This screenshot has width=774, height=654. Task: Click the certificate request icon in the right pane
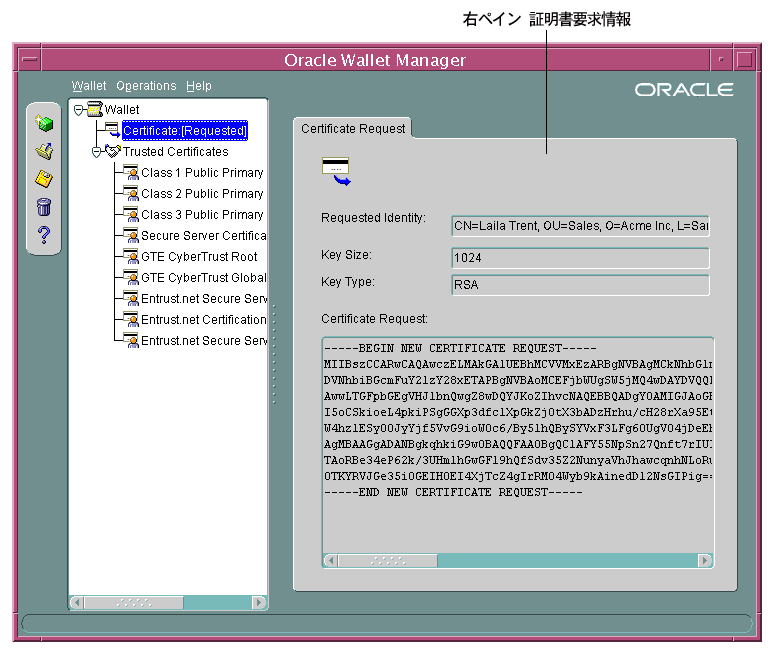click(336, 171)
